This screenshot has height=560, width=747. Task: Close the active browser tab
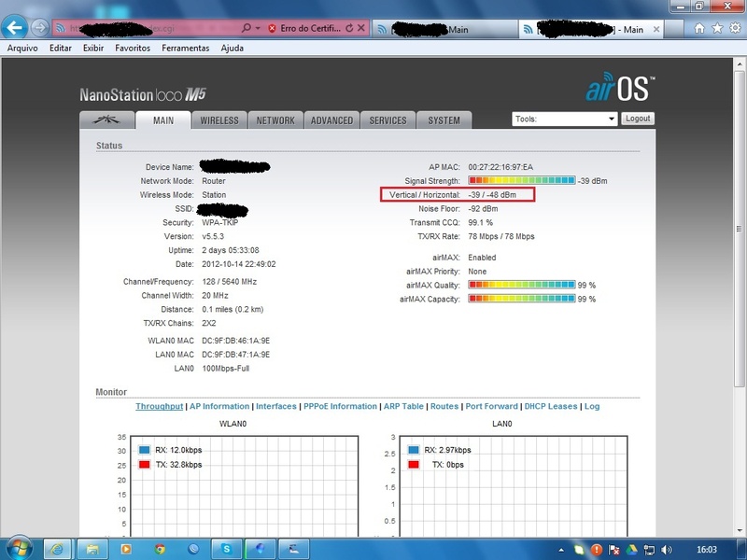pos(656,30)
